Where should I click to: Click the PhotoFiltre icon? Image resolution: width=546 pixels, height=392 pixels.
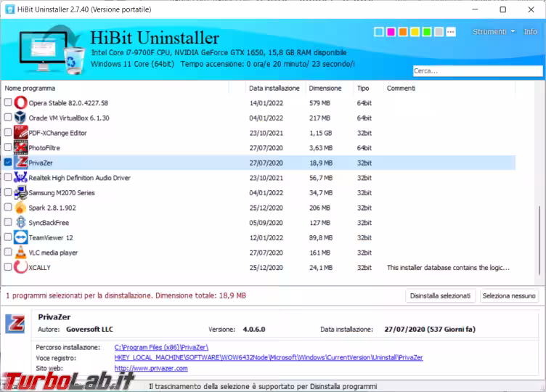[x=20, y=147]
